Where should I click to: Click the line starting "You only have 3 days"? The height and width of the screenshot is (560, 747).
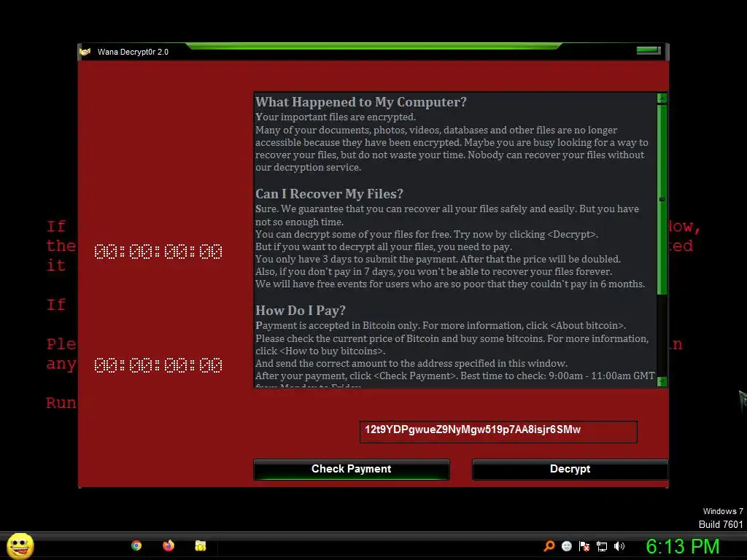(x=438, y=259)
